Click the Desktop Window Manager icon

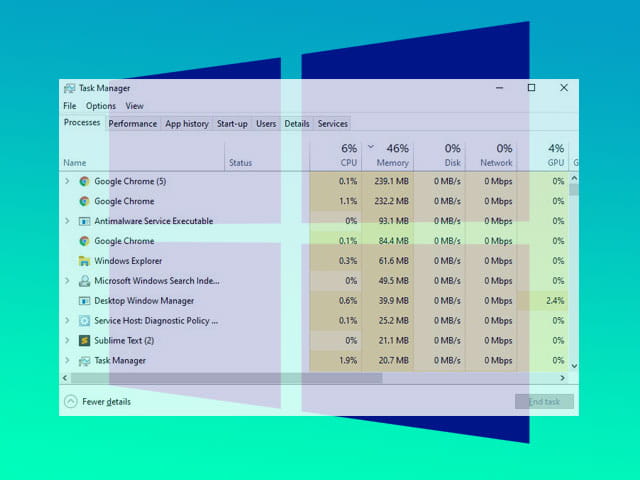click(84, 301)
